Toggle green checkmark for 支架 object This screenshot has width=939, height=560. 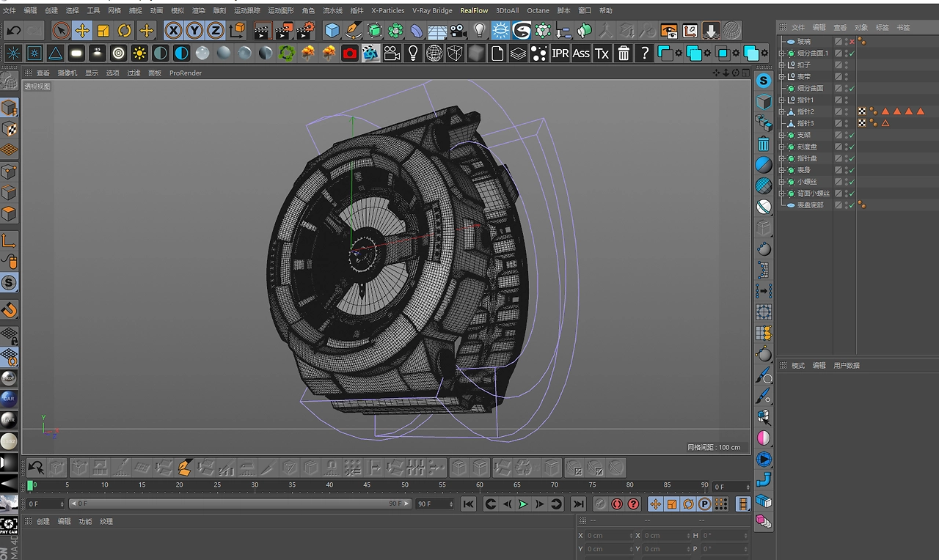pos(851,135)
